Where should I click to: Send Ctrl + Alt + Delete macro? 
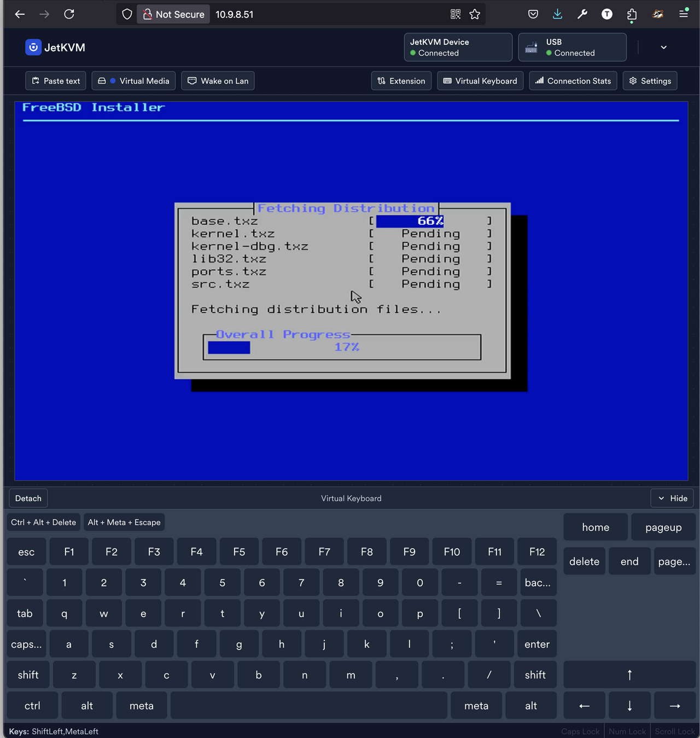[x=43, y=522]
